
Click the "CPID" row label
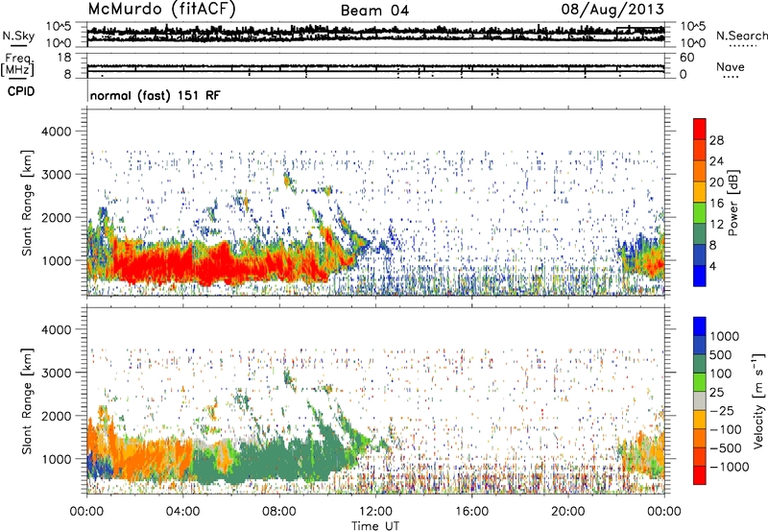tap(21, 91)
